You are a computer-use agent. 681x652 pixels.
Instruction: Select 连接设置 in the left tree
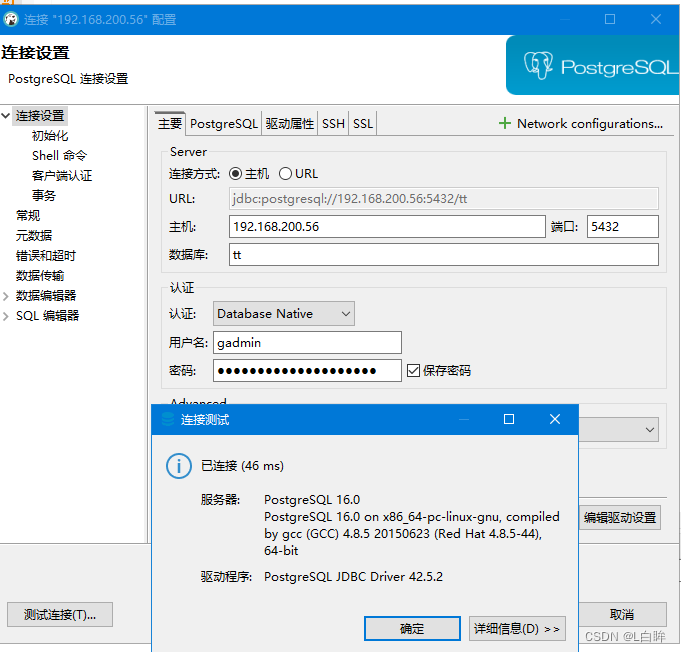40,116
